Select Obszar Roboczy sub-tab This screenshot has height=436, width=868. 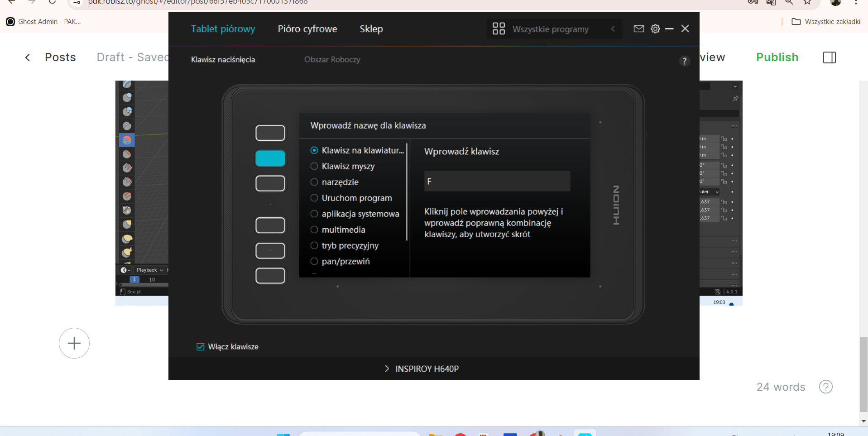click(x=332, y=60)
